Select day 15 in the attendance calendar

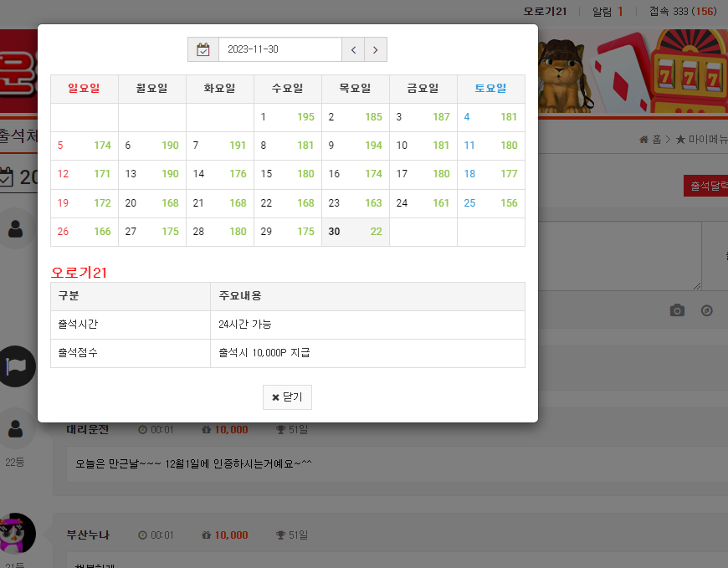click(x=288, y=174)
